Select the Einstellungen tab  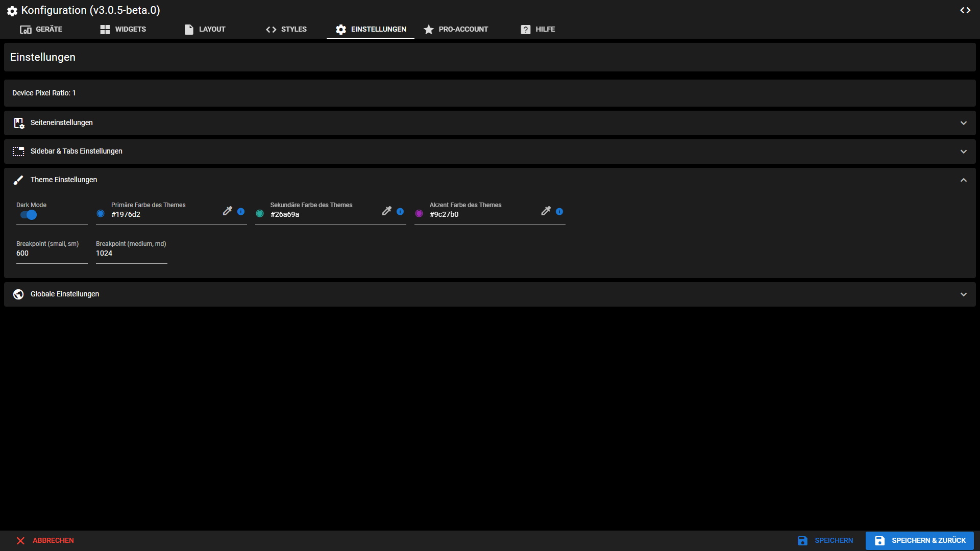coord(371,30)
